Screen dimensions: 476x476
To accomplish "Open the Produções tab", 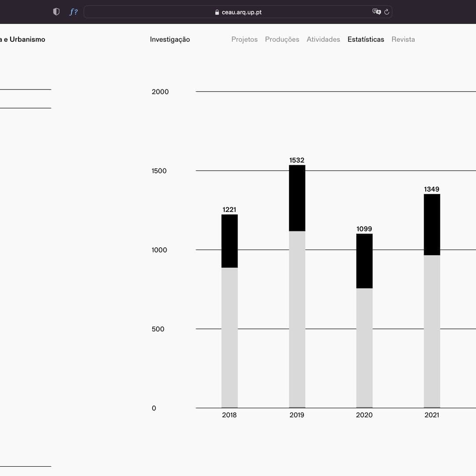I will (x=282, y=39).
